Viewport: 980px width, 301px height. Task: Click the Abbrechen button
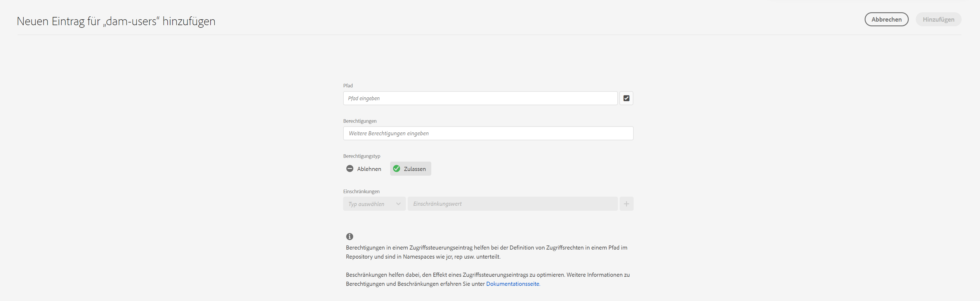887,19
